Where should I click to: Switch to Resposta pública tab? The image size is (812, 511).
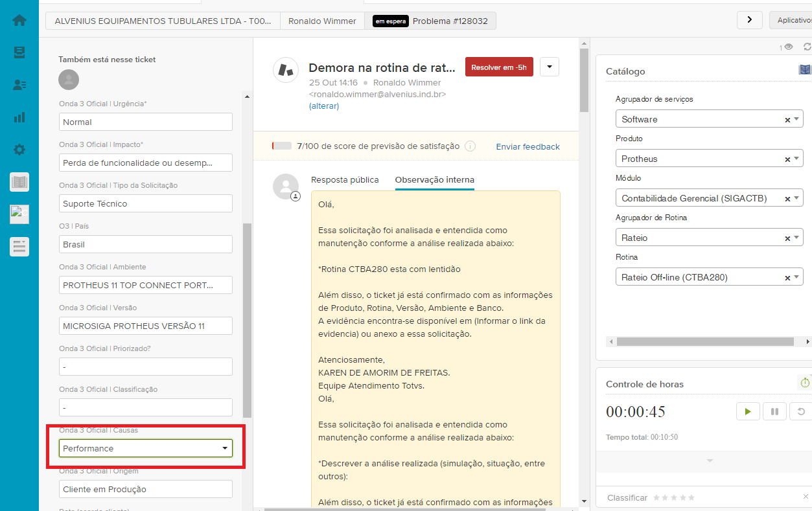click(345, 180)
